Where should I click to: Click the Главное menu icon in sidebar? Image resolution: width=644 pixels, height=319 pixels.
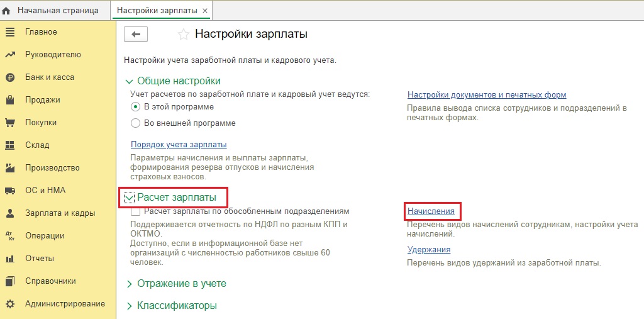[x=9, y=32]
